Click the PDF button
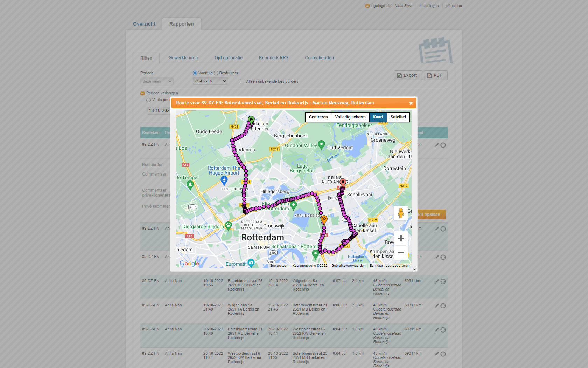This screenshot has width=588, height=368. click(x=435, y=75)
